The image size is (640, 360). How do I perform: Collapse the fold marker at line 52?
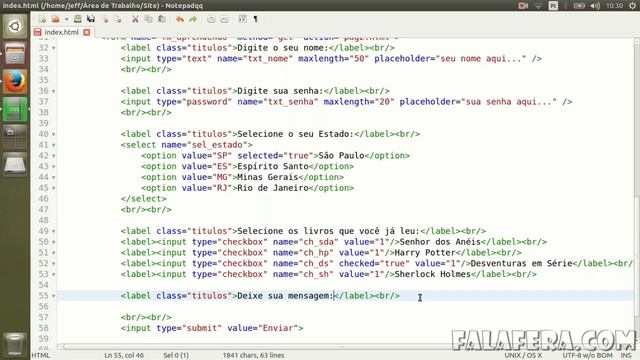[53, 264]
